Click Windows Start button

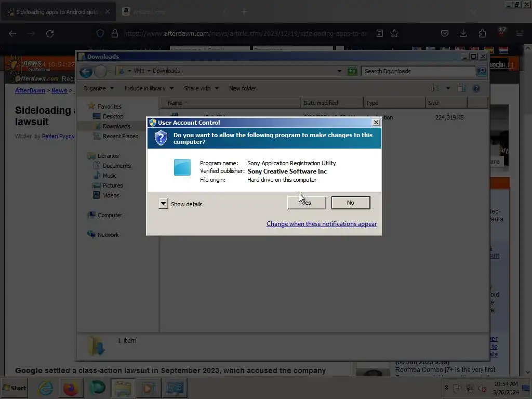click(x=15, y=388)
